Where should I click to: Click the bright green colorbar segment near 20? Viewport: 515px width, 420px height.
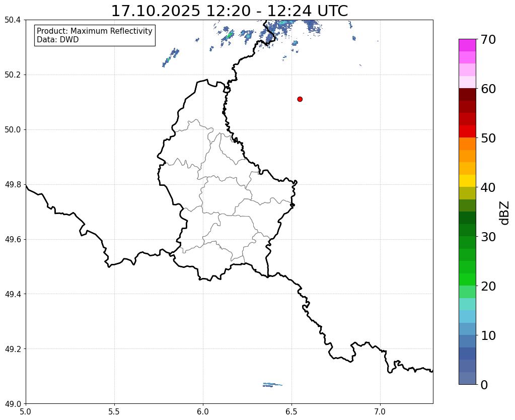467,279
